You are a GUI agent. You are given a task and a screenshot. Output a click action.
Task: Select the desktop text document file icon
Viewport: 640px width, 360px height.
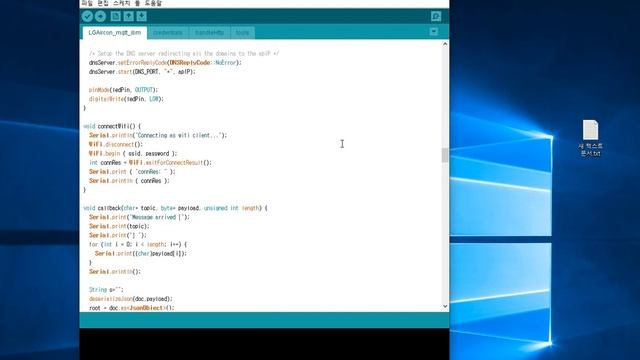coord(591,138)
